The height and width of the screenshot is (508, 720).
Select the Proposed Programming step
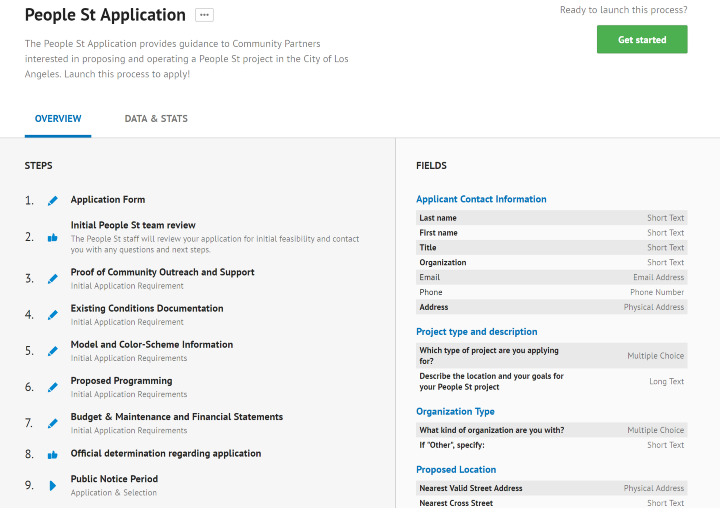122,381
